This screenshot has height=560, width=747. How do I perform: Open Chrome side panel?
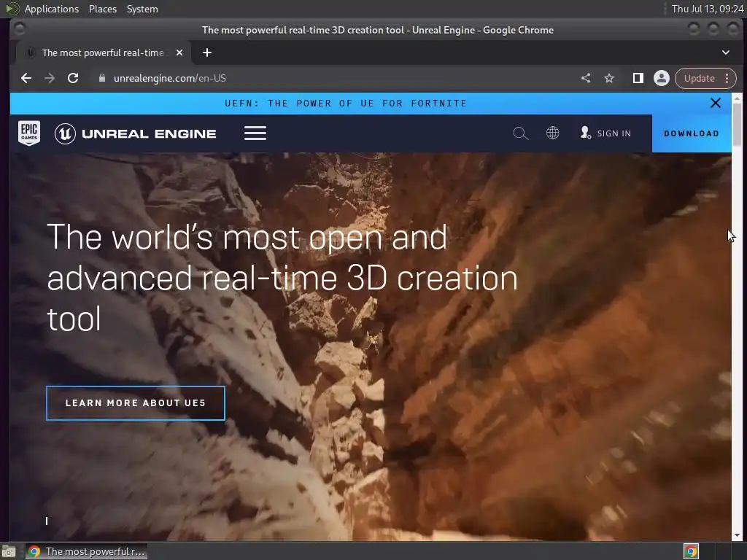[638, 78]
